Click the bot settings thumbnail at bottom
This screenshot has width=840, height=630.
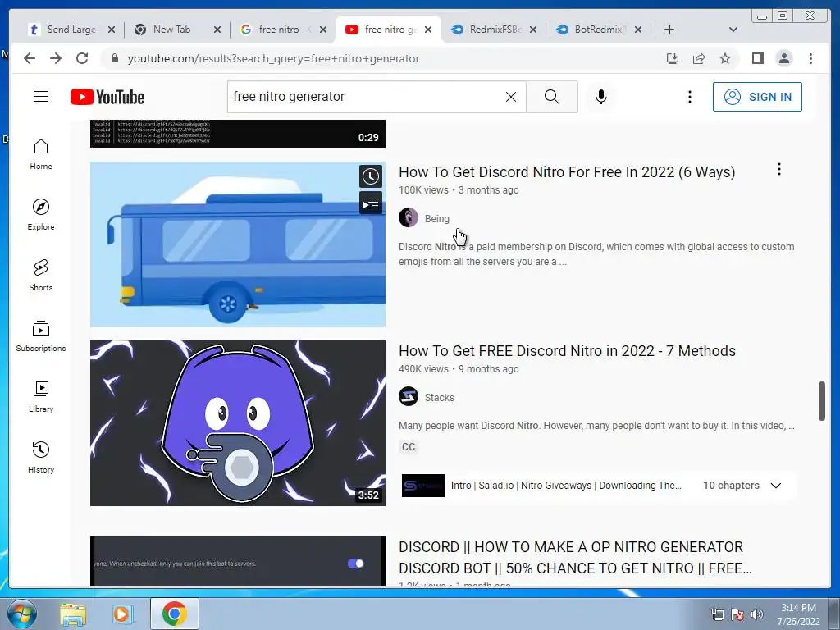[237, 561]
